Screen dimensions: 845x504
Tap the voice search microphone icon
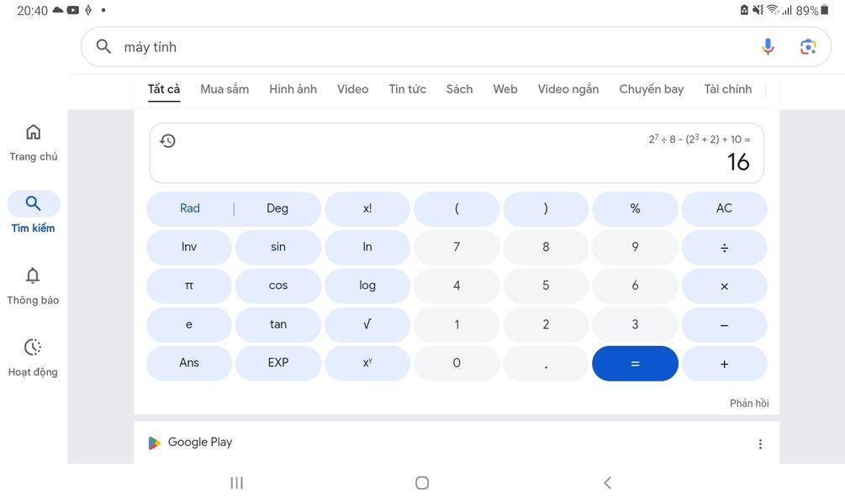coord(768,47)
